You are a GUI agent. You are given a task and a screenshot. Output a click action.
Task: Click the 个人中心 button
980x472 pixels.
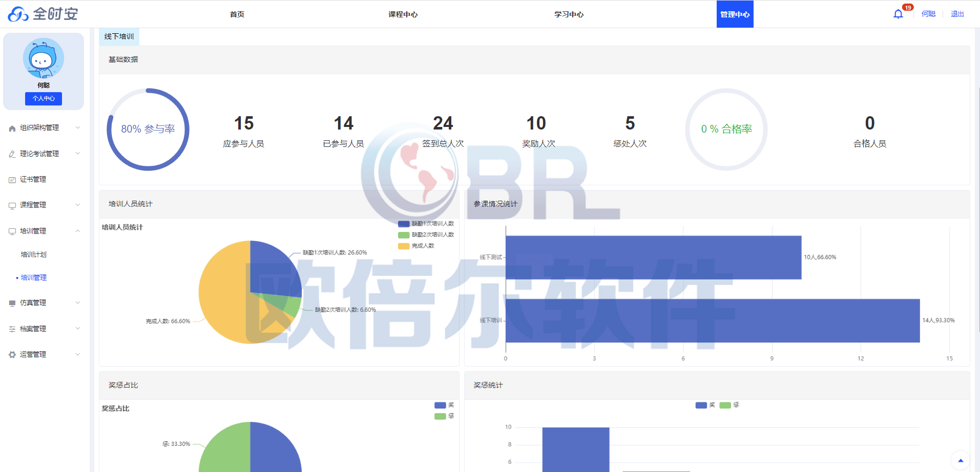coord(44,98)
